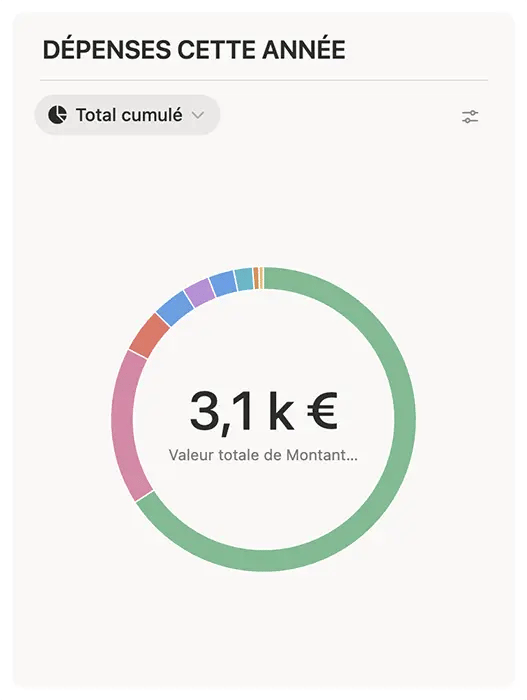Click the horizontal divider under the heading

tap(264, 80)
